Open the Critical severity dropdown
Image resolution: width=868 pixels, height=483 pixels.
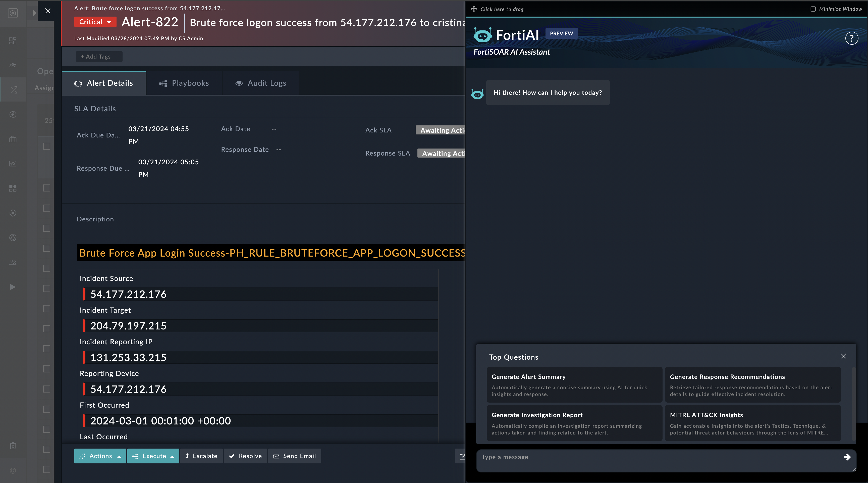(95, 22)
